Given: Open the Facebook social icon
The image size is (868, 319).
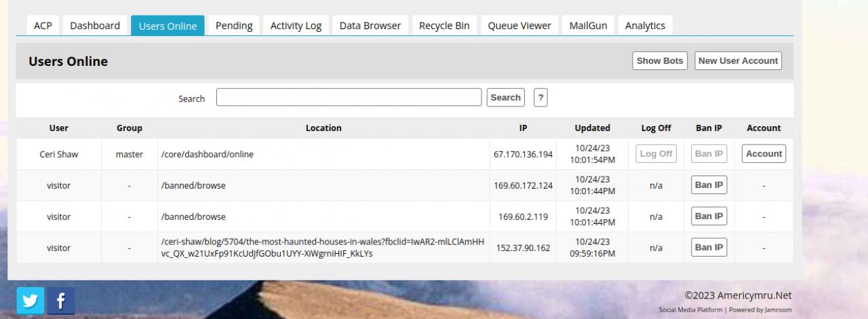Looking at the screenshot, I should 61,301.
